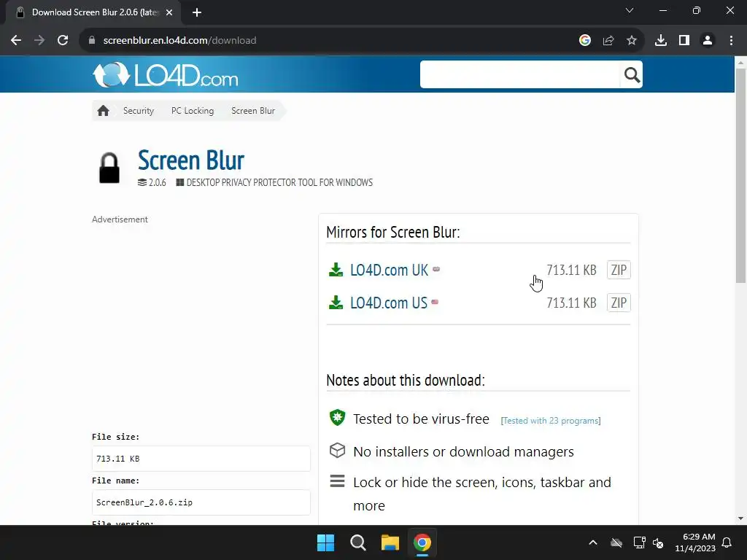Show hidden system tray icons

click(x=593, y=542)
